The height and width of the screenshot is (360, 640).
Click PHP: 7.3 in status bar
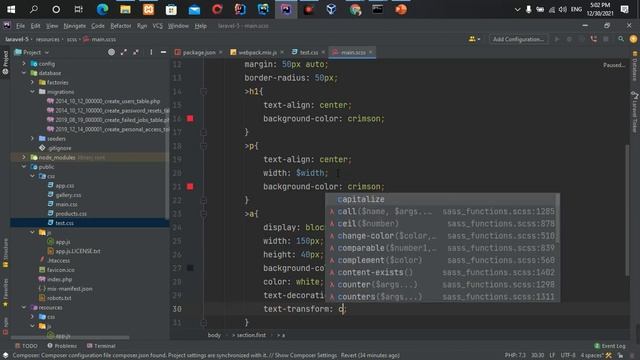click(515, 356)
